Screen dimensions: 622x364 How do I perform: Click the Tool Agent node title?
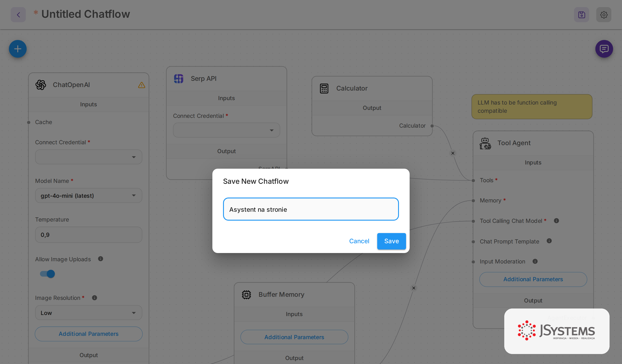514,143
